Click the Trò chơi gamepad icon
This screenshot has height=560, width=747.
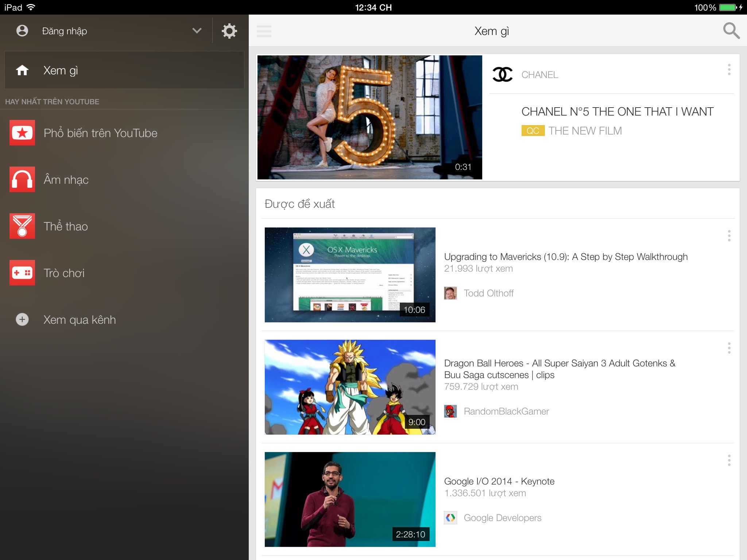pos(22,273)
